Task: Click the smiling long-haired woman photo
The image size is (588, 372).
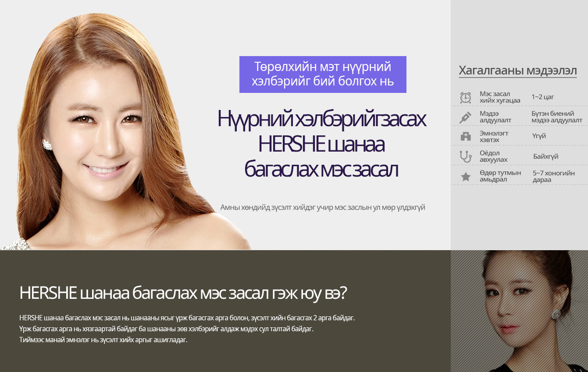Action: coord(125,131)
